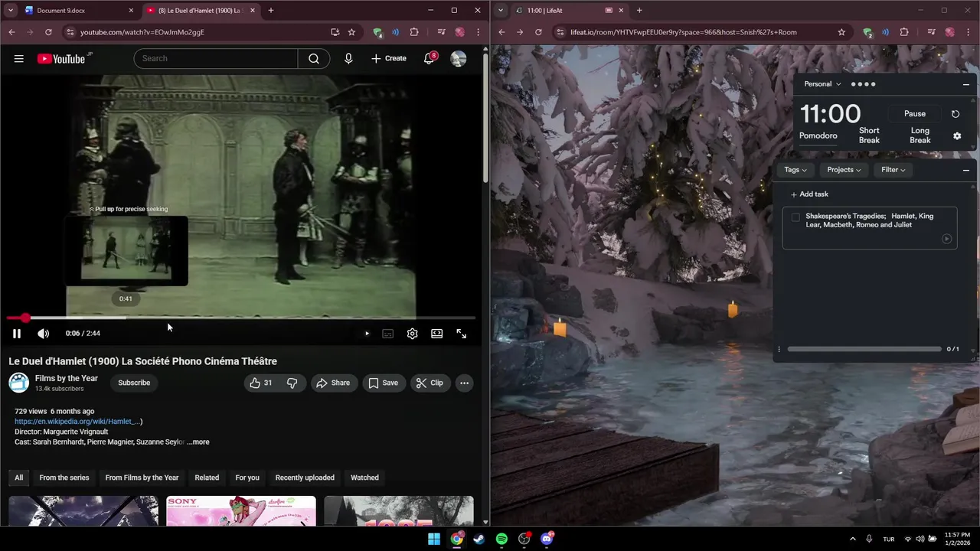The image size is (980, 551).
Task: Check the Shakespeare's Tragedies task checkbox
Action: [795, 217]
